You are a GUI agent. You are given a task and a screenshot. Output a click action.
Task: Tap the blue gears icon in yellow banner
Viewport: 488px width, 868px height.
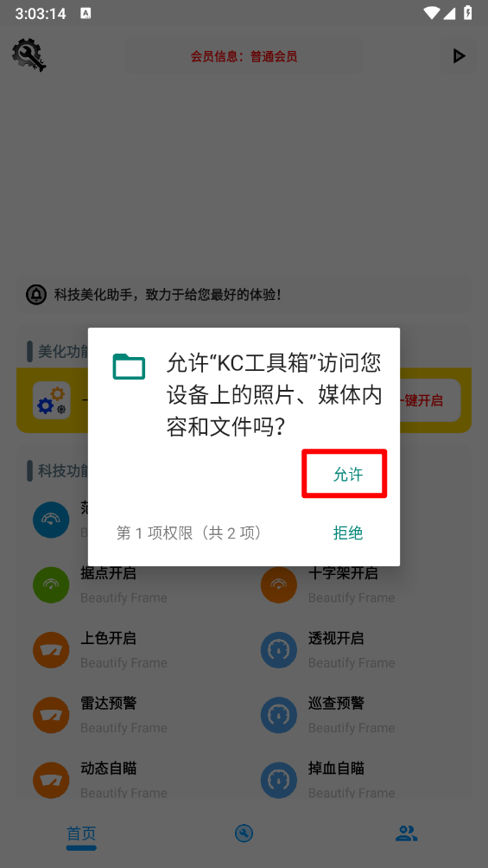52,400
